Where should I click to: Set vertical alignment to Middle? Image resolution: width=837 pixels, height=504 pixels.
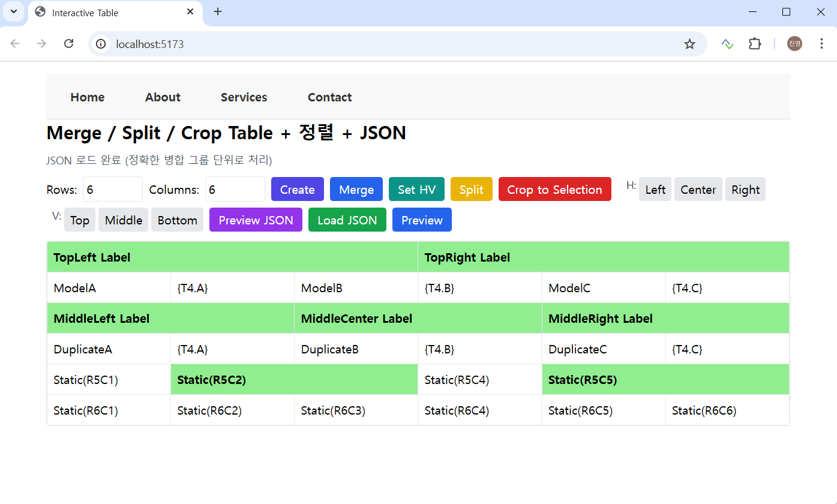click(123, 220)
